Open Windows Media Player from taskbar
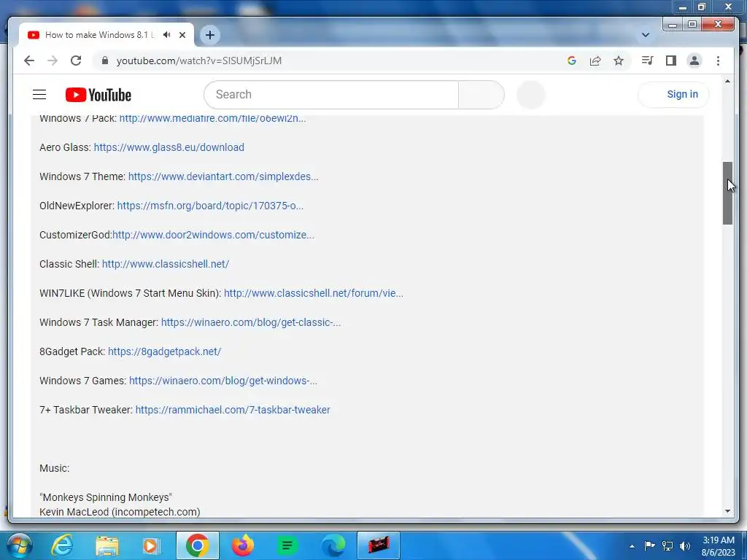Image resolution: width=747 pixels, height=560 pixels. [152, 545]
